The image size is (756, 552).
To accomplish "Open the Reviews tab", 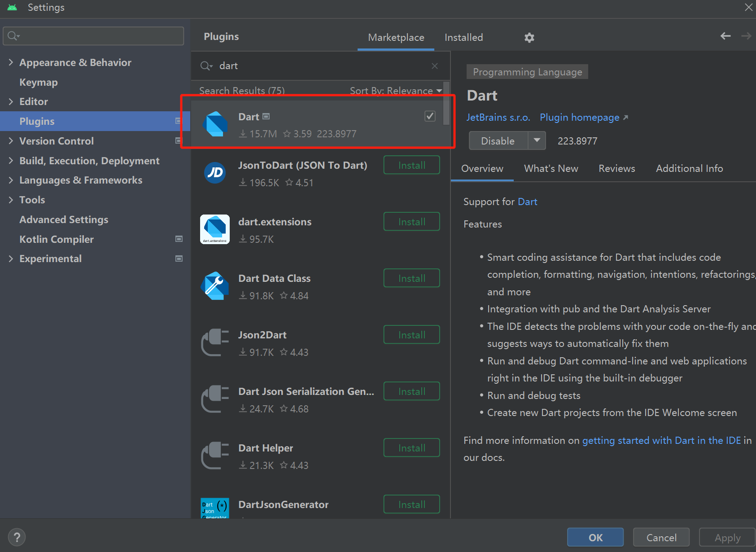I will [616, 168].
